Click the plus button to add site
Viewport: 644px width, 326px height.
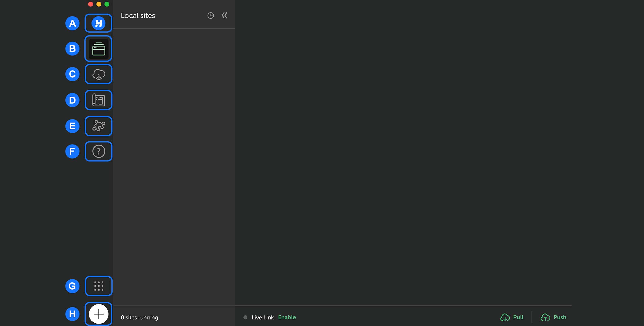pyautogui.click(x=98, y=314)
